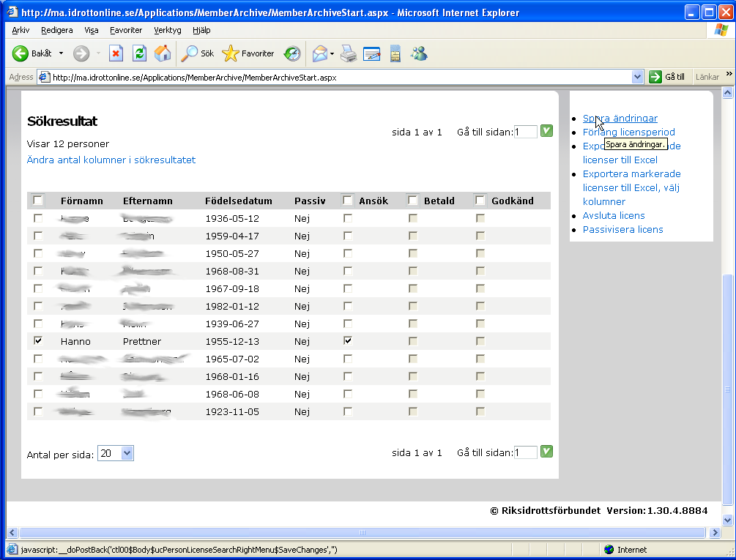Image resolution: width=736 pixels, height=560 pixels.
Task: Click the Födelsedatum column header
Action: pyautogui.click(x=239, y=201)
